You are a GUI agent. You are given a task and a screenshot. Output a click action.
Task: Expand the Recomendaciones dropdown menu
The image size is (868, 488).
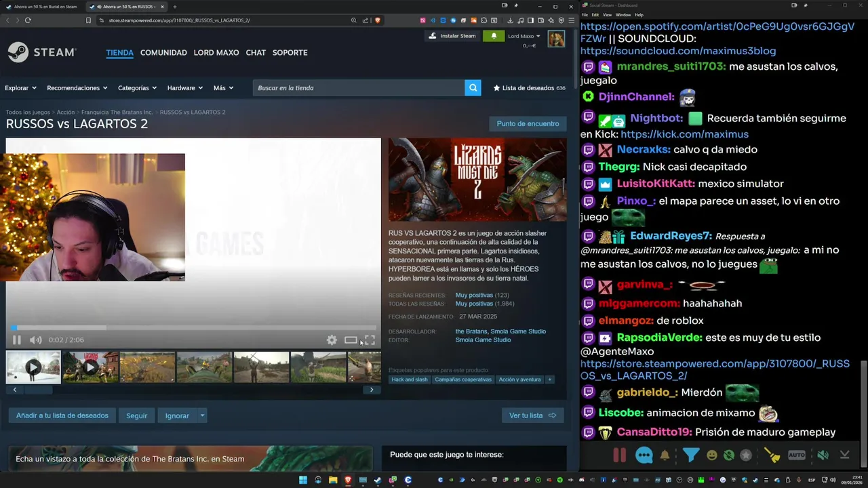tap(77, 88)
